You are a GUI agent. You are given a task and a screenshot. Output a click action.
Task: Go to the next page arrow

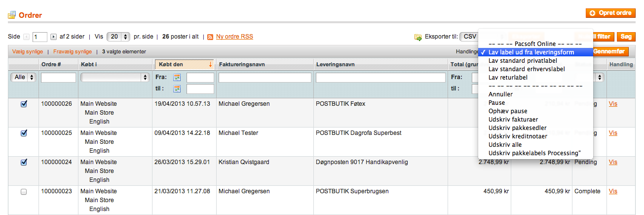pos(53,37)
